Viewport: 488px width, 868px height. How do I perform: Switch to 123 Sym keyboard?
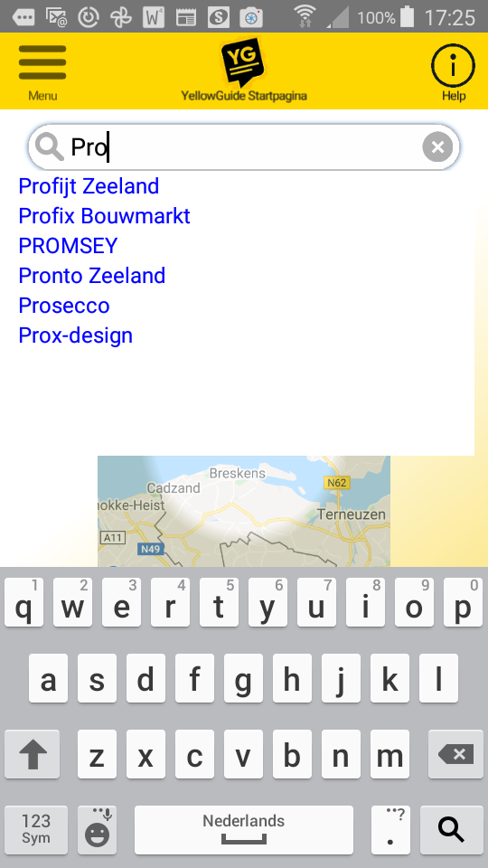coord(36,830)
